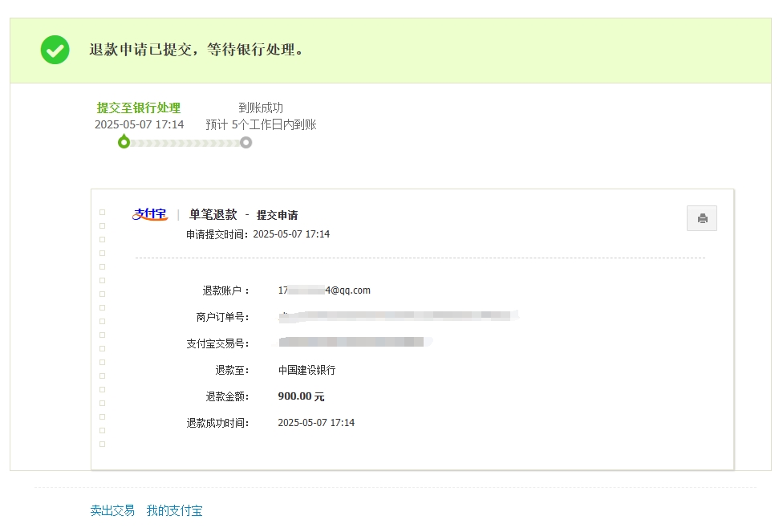Image resolution: width=779 pixels, height=532 pixels.
Task: Click the print receipt icon button
Action: pyautogui.click(x=701, y=218)
